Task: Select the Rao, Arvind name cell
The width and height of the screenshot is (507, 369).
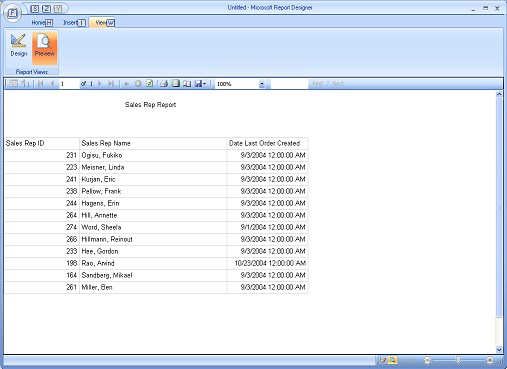Action: pyautogui.click(x=153, y=263)
